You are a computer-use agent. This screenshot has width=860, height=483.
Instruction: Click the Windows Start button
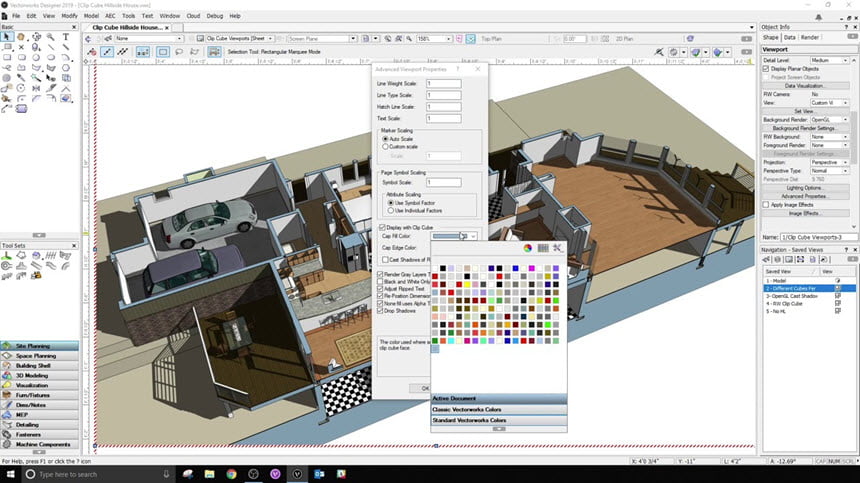pos(10,474)
